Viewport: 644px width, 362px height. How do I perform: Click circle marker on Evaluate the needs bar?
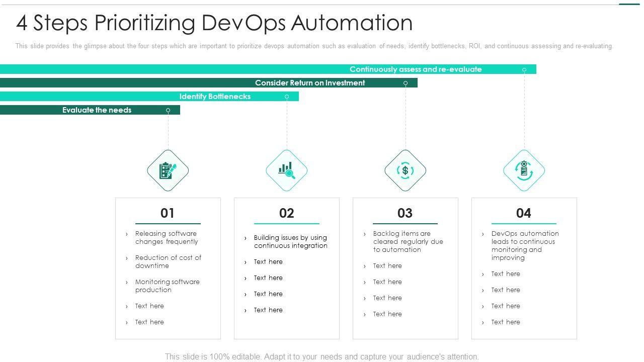[168, 110]
